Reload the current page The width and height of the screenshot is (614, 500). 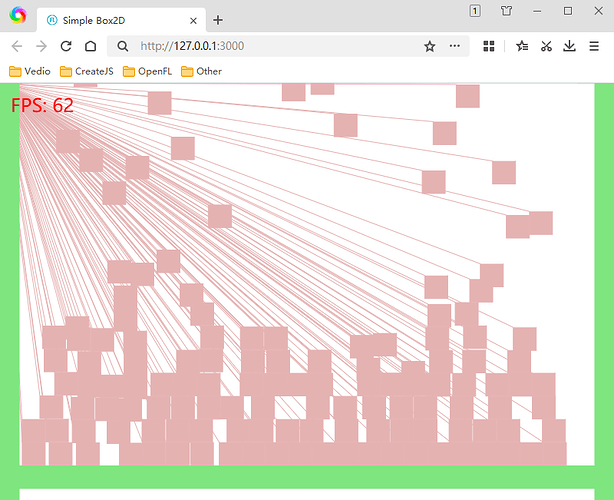[x=66, y=46]
